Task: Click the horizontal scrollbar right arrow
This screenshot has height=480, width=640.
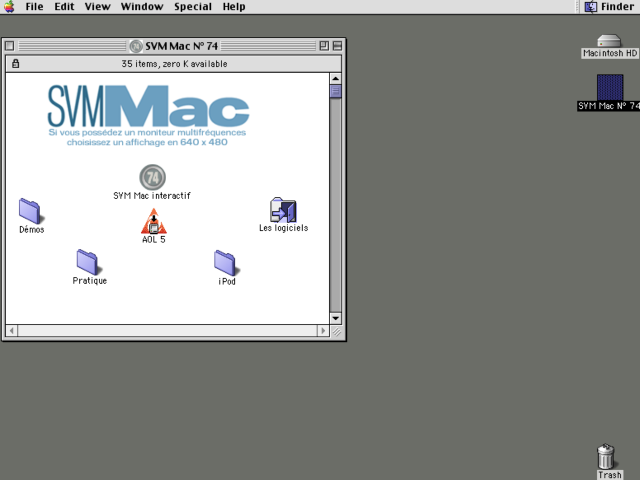Action: point(323,331)
